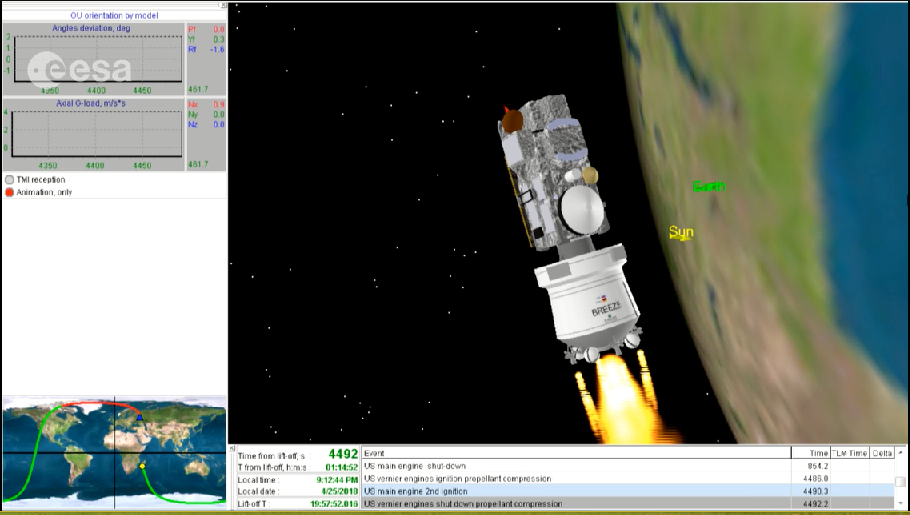This screenshot has height=515, width=910.
Task: Click the yellow spacecraft position marker on map
Action: click(143, 465)
